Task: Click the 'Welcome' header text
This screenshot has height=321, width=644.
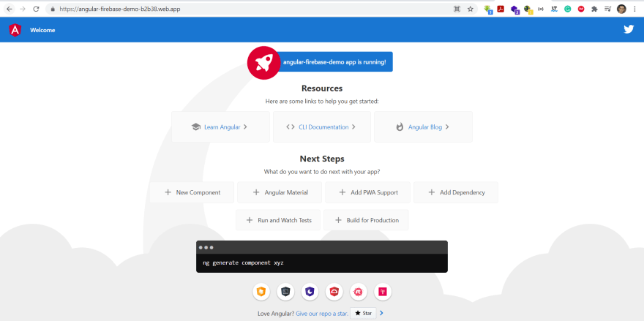Action: pyautogui.click(x=42, y=30)
